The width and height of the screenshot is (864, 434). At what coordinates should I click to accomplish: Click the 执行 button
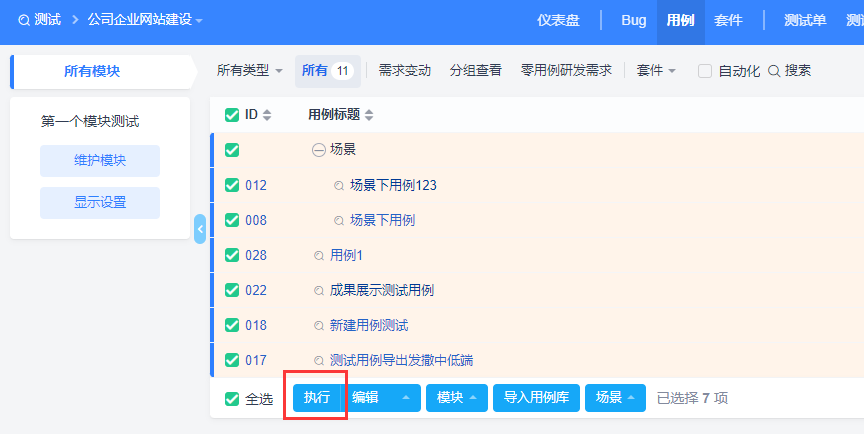pos(316,398)
